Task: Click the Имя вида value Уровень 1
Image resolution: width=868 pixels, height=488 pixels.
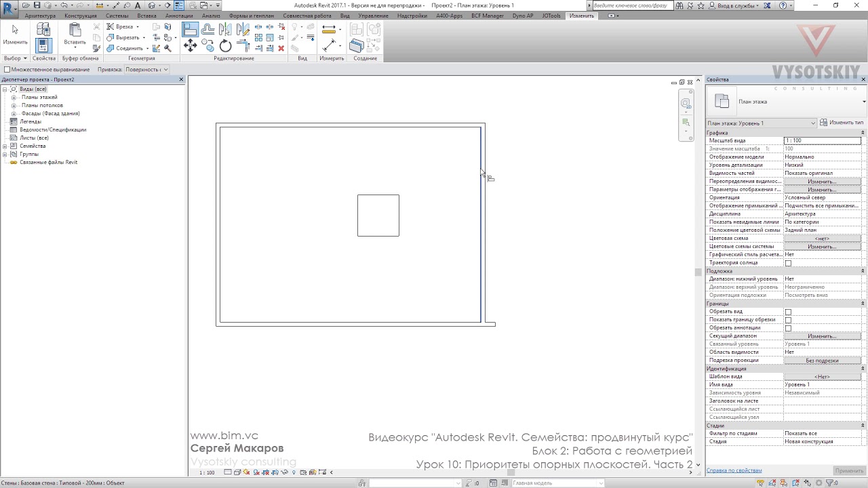Action: click(x=822, y=385)
